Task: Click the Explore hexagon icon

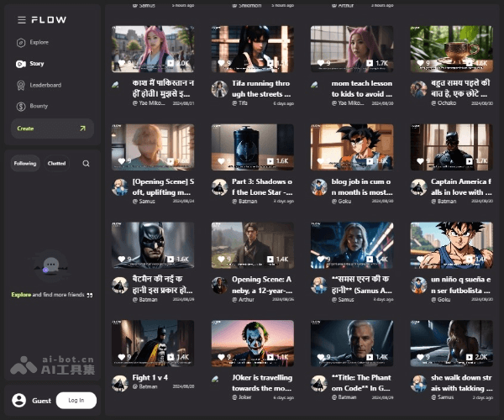Action: [20, 42]
